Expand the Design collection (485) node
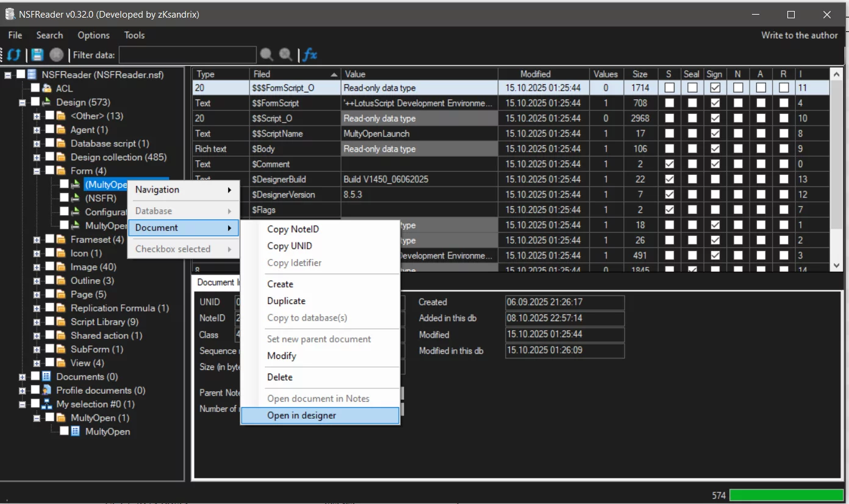 click(x=37, y=157)
